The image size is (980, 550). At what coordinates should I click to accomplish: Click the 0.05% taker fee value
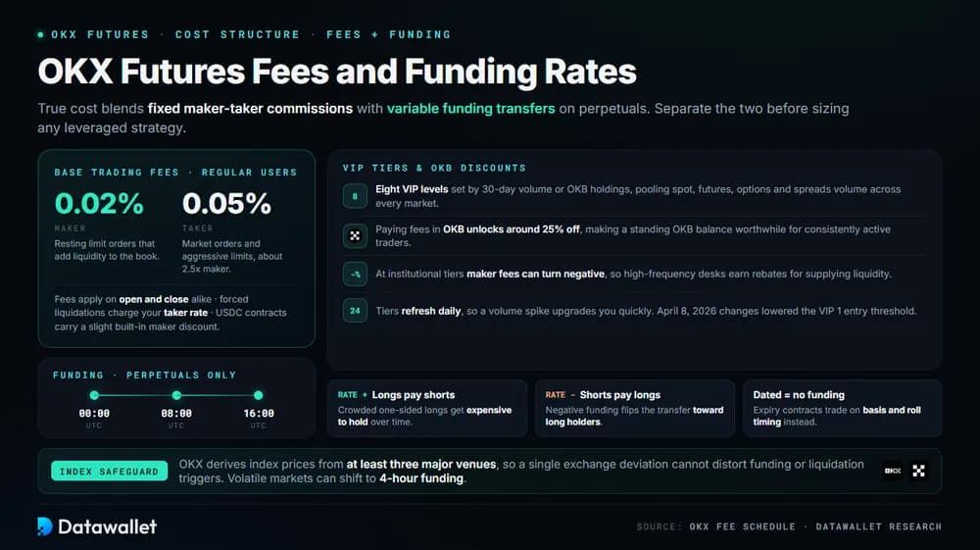tap(227, 203)
